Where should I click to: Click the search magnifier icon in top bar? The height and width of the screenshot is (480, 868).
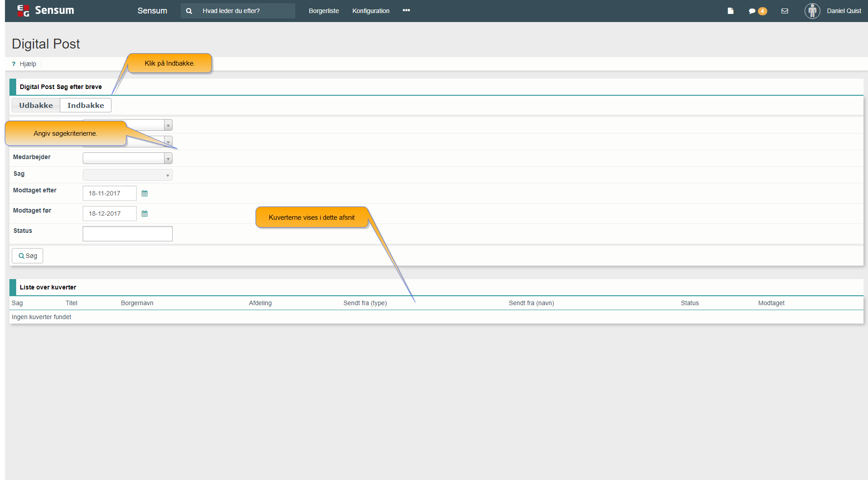[x=189, y=11]
